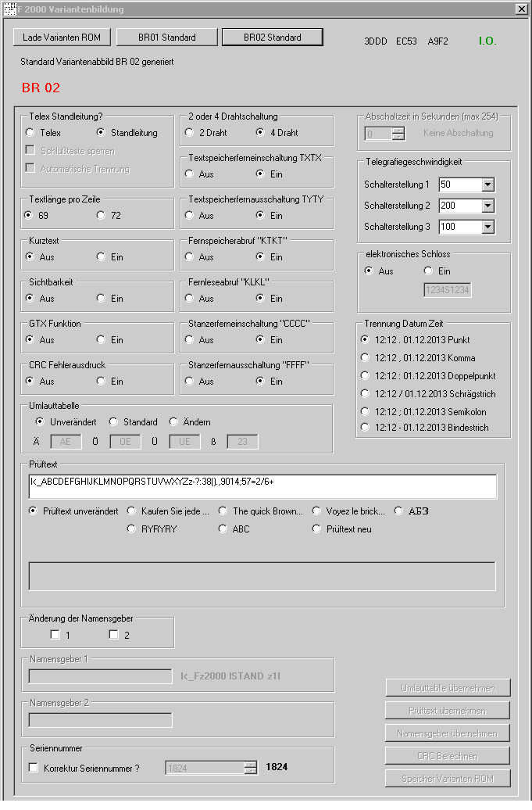Click CRC Berechnen button
Image resolution: width=532 pixels, height=810 pixels.
448,756
